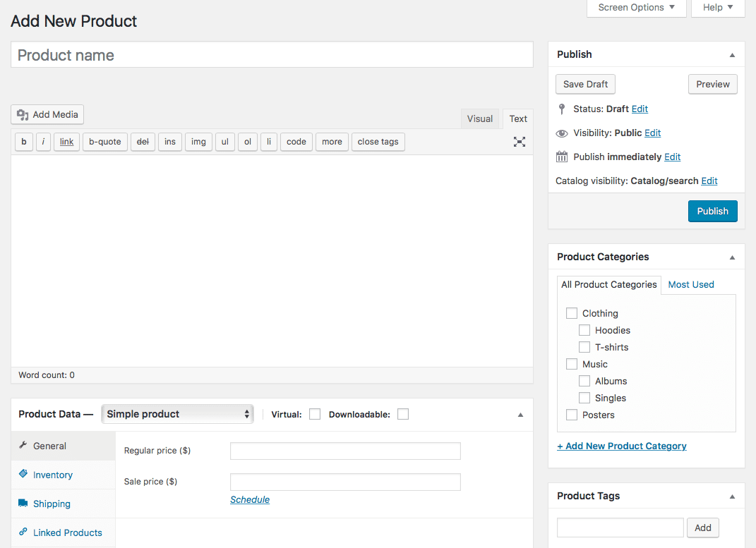Click Save Draft button

click(585, 84)
